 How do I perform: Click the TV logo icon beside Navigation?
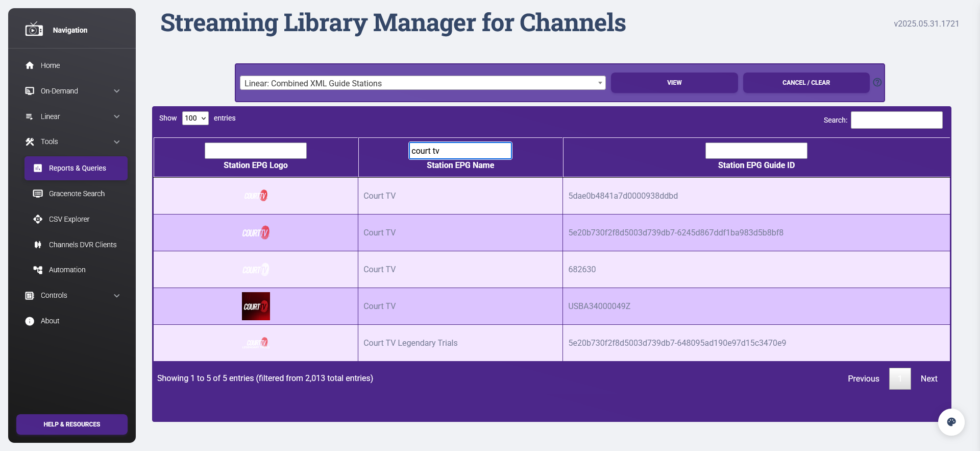click(x=34, y=30)
